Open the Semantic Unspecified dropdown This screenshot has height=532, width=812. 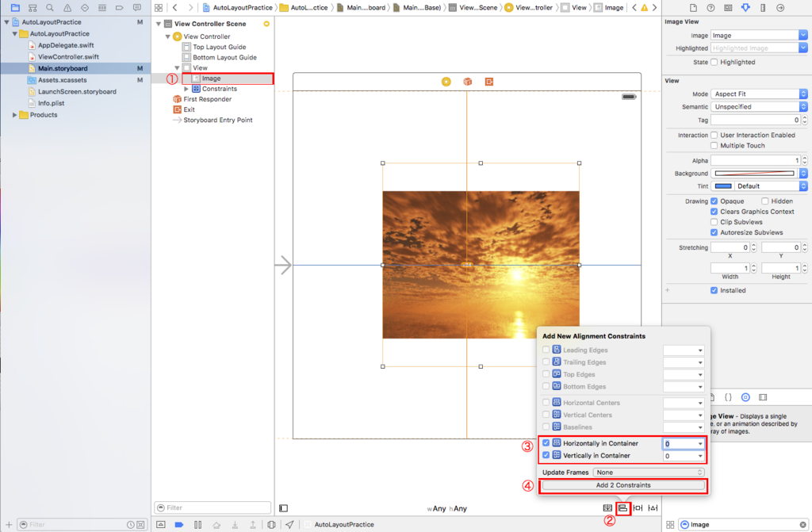click(759, 107)
